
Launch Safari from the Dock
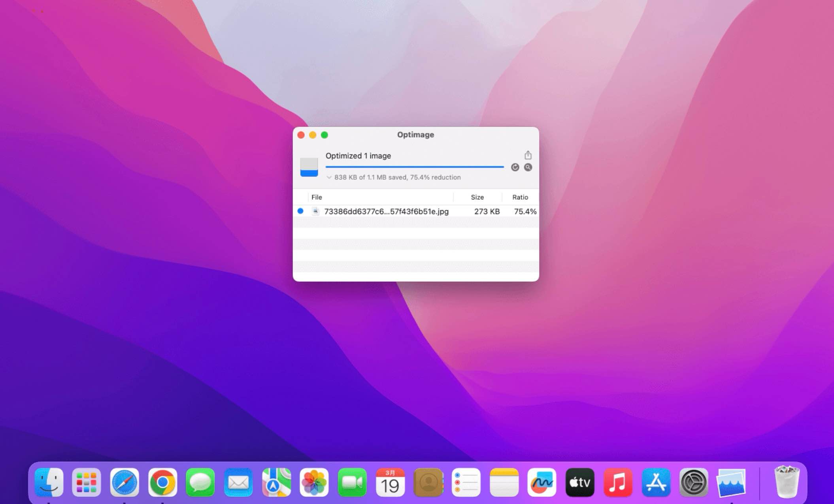tap(125, 482)
